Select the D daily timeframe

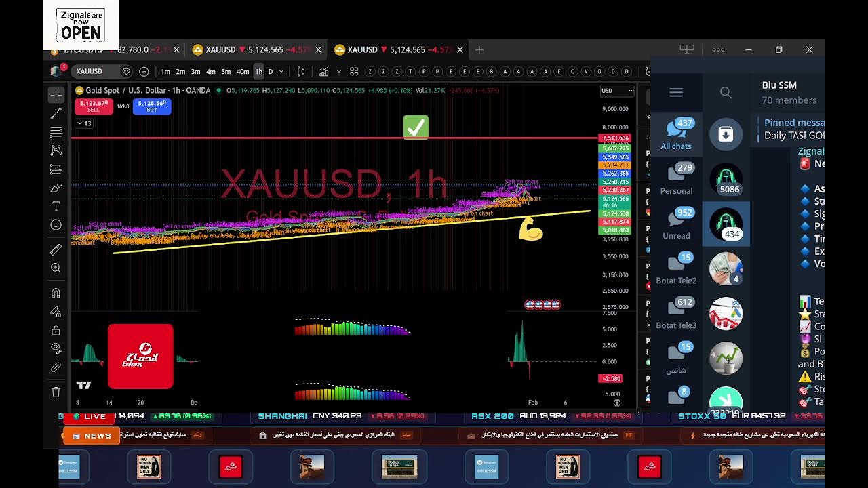pyautogui.click(x=271, y=71)
